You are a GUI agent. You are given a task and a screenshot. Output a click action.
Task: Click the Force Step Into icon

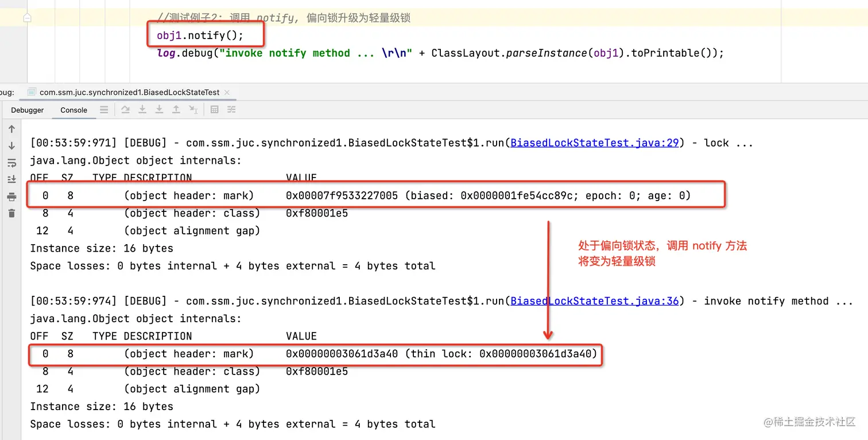(159, 110)
